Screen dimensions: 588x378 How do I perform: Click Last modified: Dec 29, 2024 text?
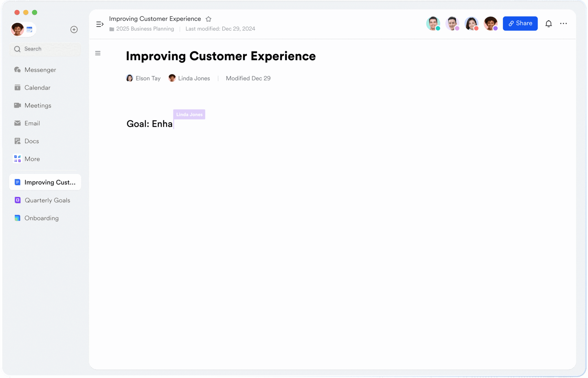coord(220,29)
